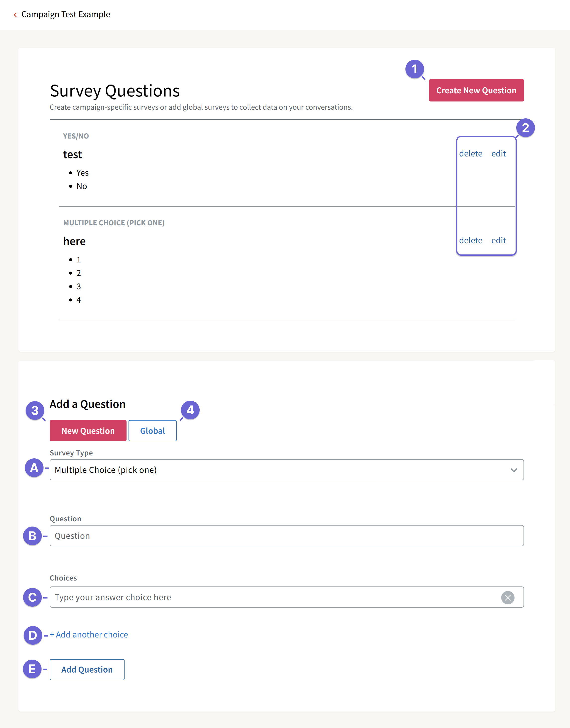This screenshot has height=728, width=570.
Task: Delete the "here" multiple choice question
Action: (x=471, y=240)
